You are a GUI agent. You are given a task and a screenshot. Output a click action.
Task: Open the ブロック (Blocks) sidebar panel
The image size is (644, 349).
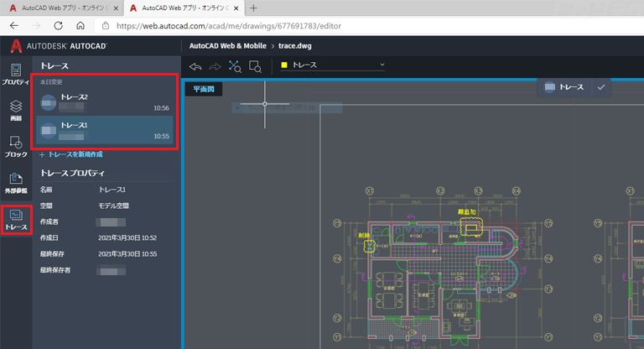[x=15, y=148]
